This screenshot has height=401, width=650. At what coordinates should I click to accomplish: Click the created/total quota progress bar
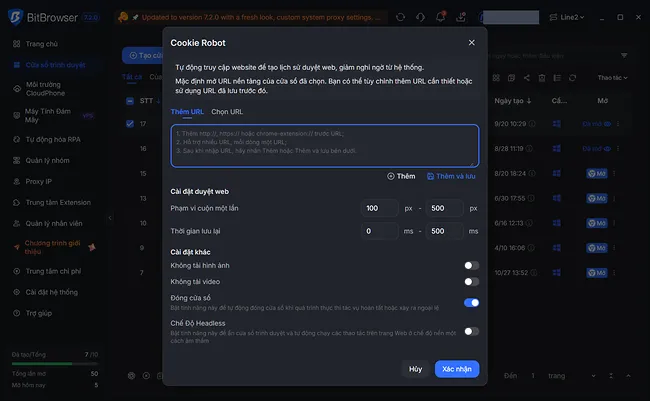tap(55, 364)
